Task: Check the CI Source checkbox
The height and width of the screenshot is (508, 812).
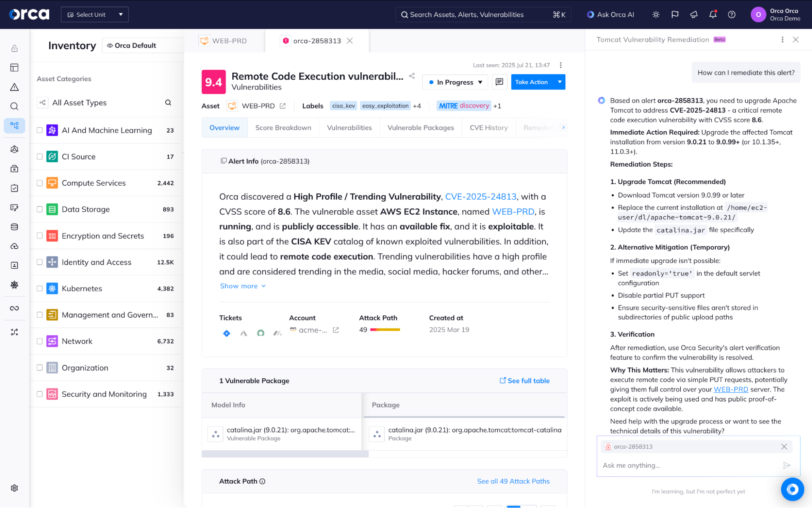Action: pos(39,157)
